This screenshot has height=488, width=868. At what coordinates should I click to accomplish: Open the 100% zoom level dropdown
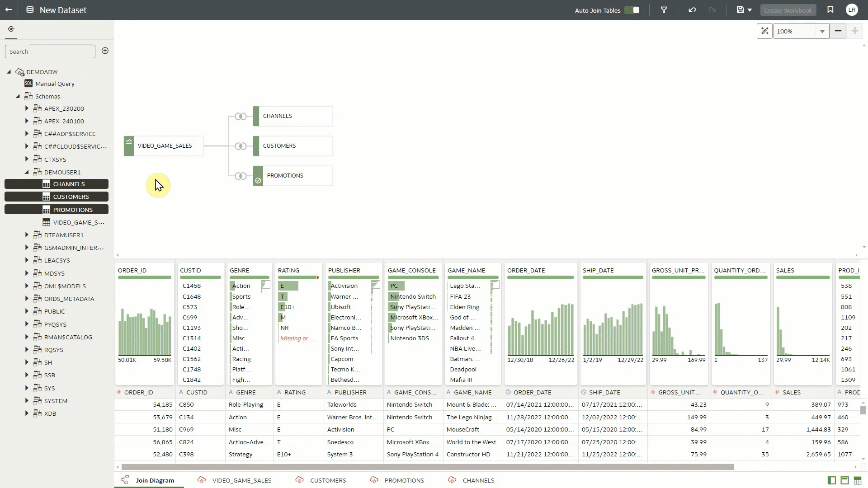tap(822, 31)
